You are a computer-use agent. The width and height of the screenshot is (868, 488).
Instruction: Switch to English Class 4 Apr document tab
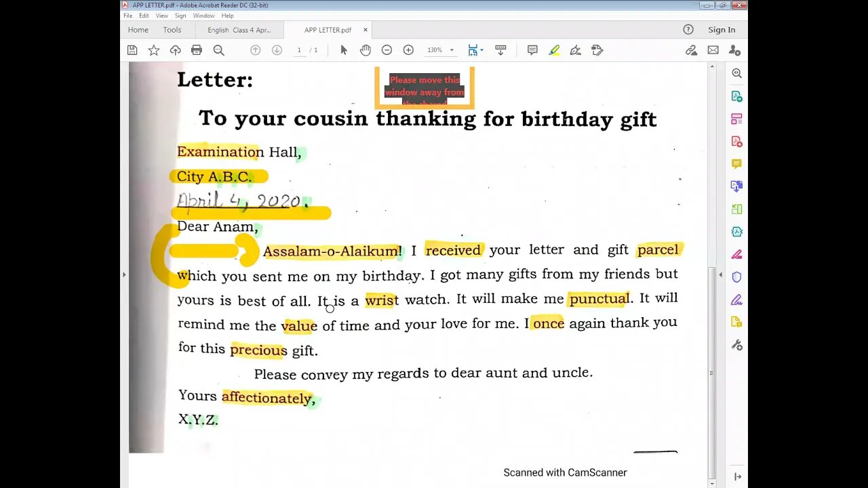pyautogui.click(x=239, y=30)
